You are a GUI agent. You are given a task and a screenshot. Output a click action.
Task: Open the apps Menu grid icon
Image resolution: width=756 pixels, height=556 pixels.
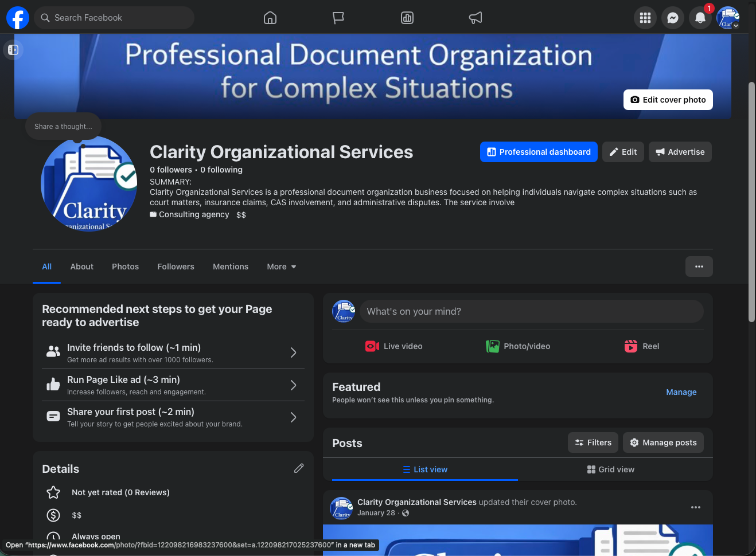[645, 18]
